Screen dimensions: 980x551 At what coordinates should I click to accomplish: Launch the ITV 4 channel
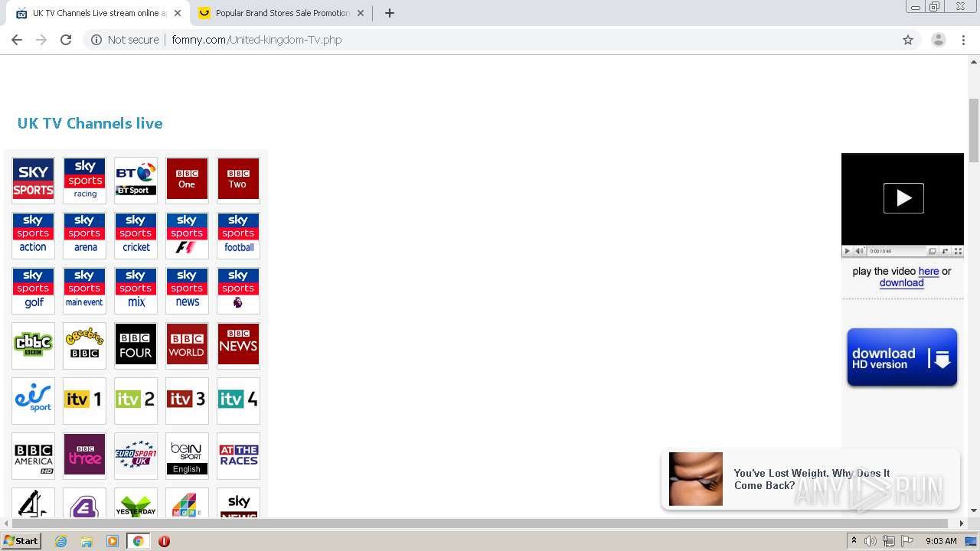pos(238,401)
